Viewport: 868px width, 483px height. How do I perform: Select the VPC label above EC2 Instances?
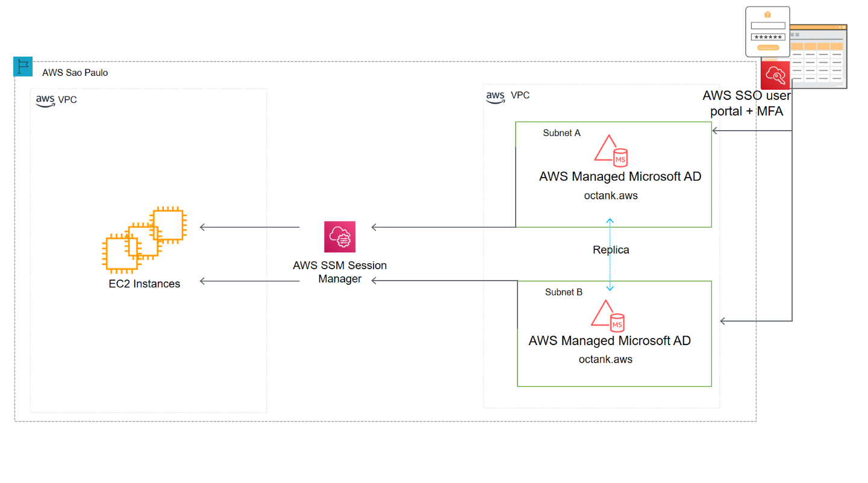[67, 100]
